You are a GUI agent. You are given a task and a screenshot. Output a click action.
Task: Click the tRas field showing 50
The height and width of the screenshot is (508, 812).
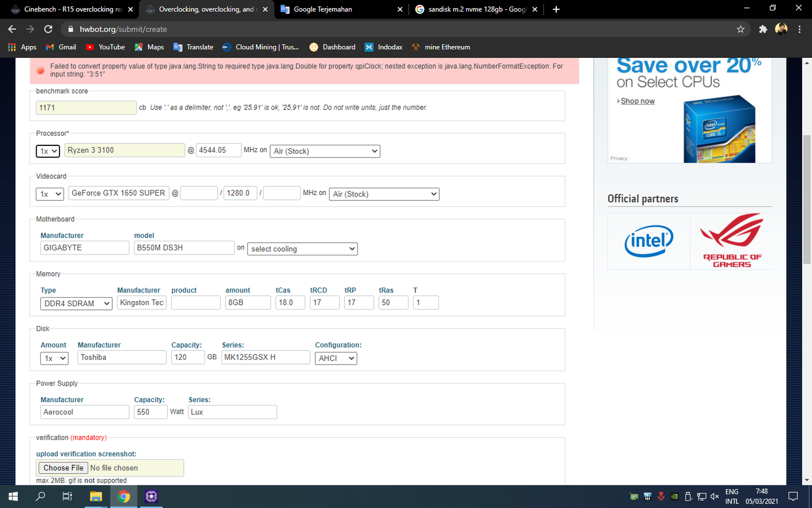coord(393,302)
